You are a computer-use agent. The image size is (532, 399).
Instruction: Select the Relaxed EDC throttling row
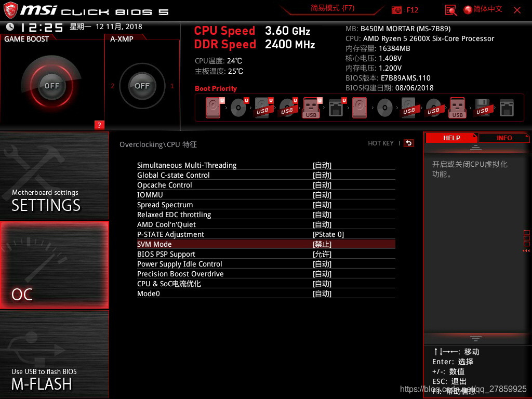(x=266, y=215)
